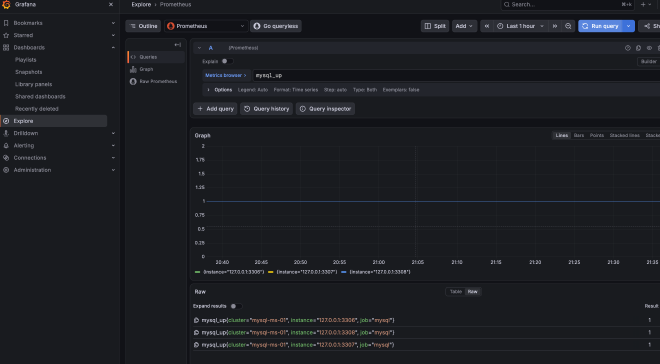
Task: Open Query inspector
Action: (325, 109)
